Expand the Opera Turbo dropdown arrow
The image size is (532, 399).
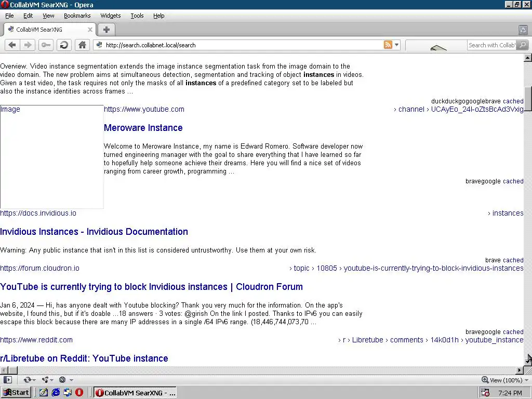71,380
